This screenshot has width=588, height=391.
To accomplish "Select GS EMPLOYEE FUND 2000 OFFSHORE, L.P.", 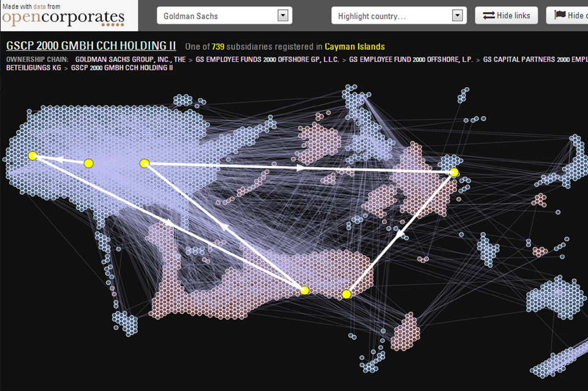I will click(410, 59).
